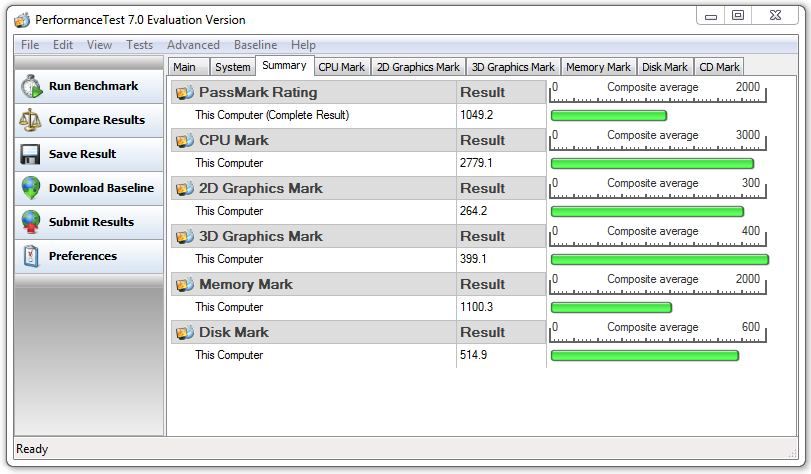
Task: Go to the 2D Graphics Mark tab
Action: tap(418, 67)
